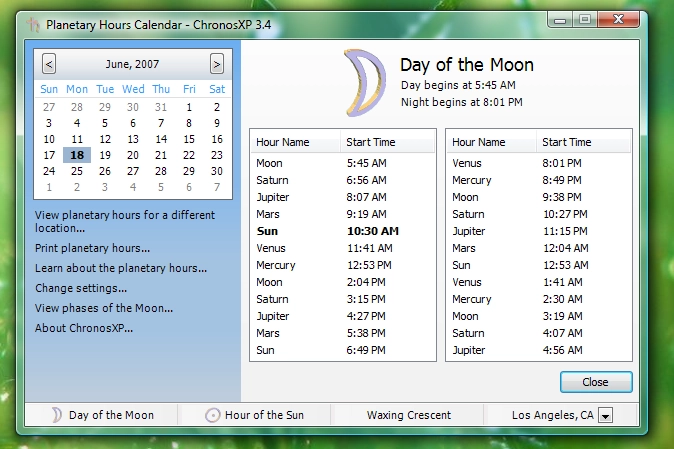Select the bold Sun 10:30 AM row
674x449 pixels.
[343, 231]
